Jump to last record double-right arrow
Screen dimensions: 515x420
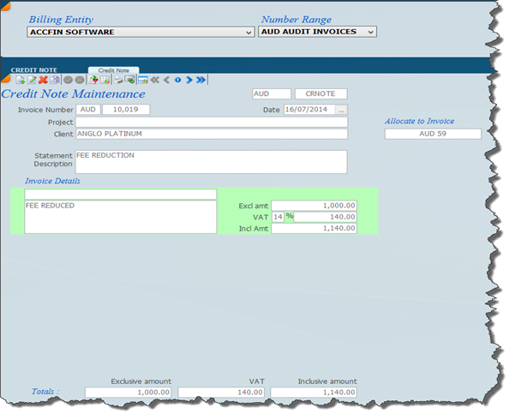click(201, 80)
